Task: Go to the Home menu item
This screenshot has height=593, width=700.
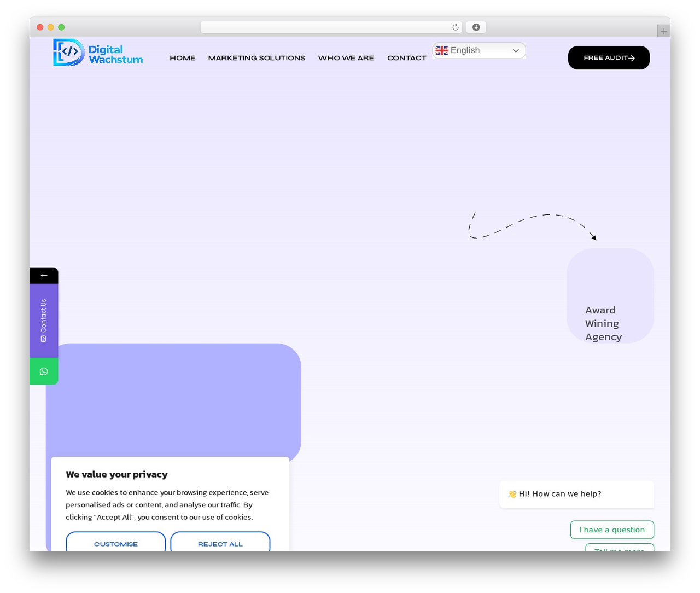Action: 183,58
